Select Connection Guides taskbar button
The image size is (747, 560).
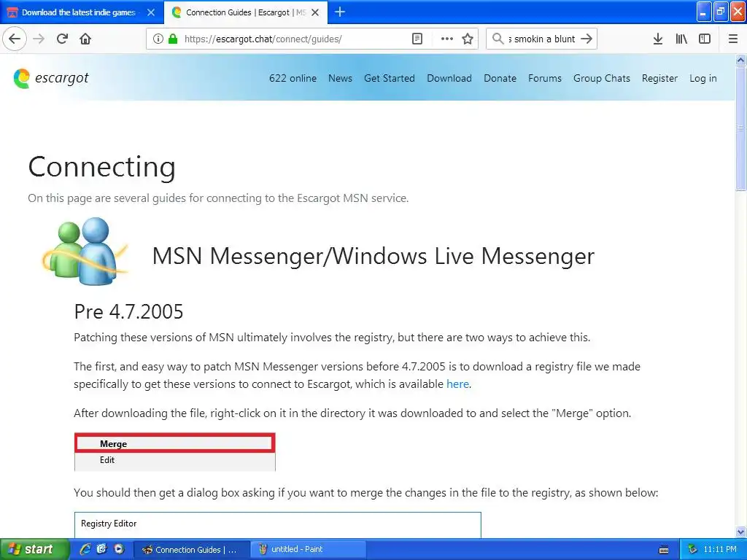coord(192,549)
